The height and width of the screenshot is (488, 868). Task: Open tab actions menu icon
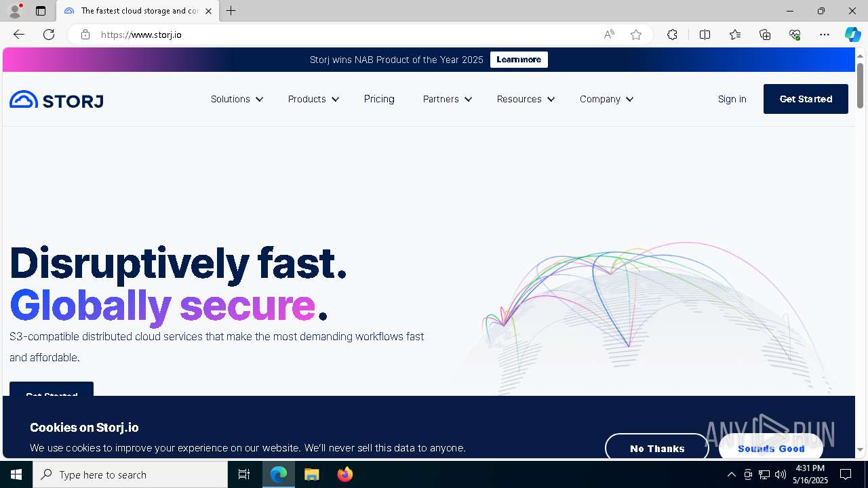click(x=41, y=11)
